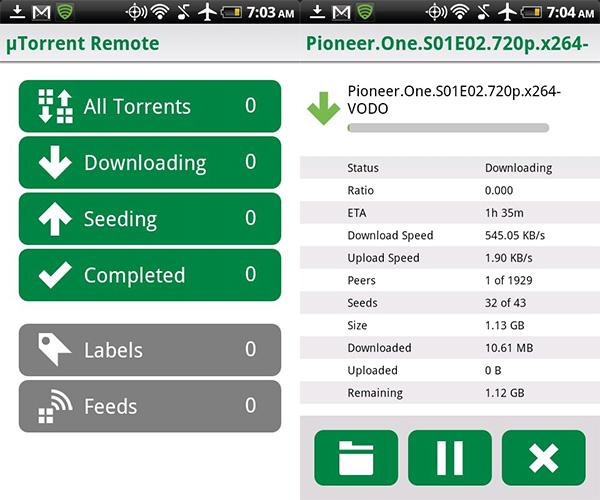Open the All Torrents list
Viewport: 600px width, 500px height.
(x=150, y=106)
